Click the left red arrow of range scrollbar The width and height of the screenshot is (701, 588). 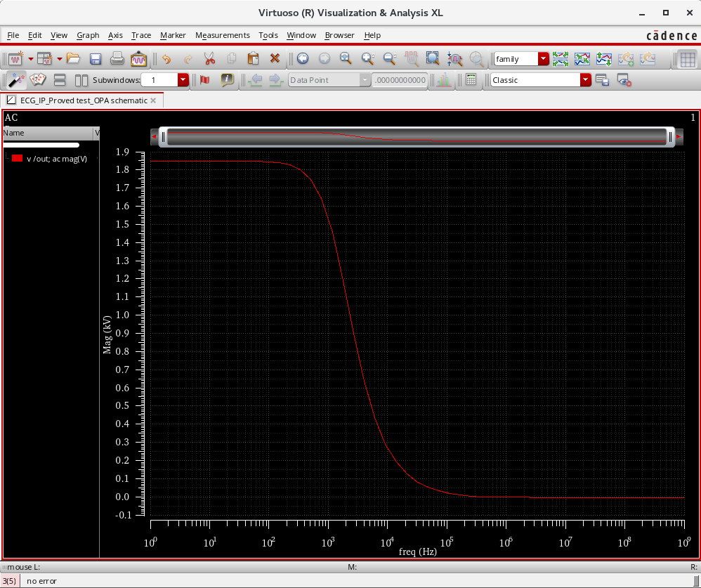click(x=155, y=137)
